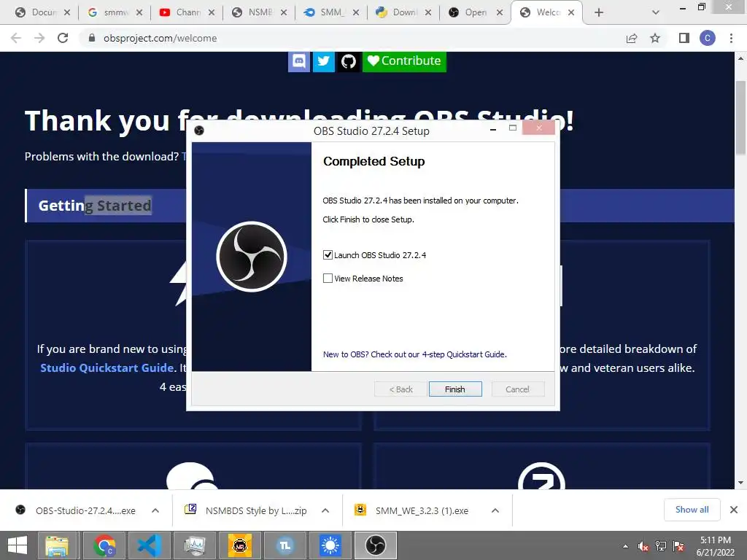Open the Mario face taskbar app icon
The height and width of the screenshot is (560, 747).
pyautogui.click(x=239, y=545)
